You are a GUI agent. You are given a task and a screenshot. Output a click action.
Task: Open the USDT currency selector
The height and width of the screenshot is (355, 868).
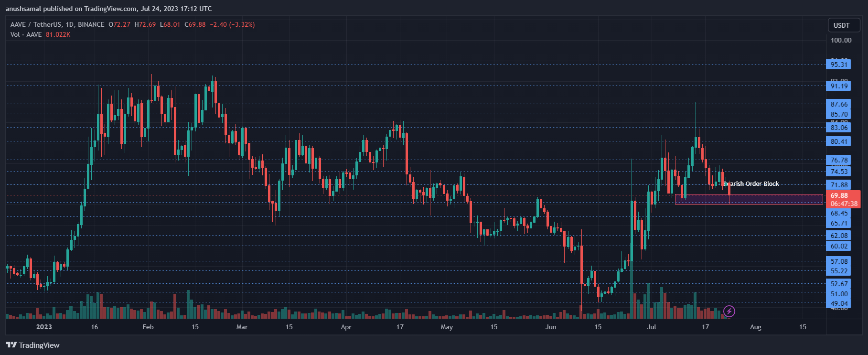click(x=841, y=25)
